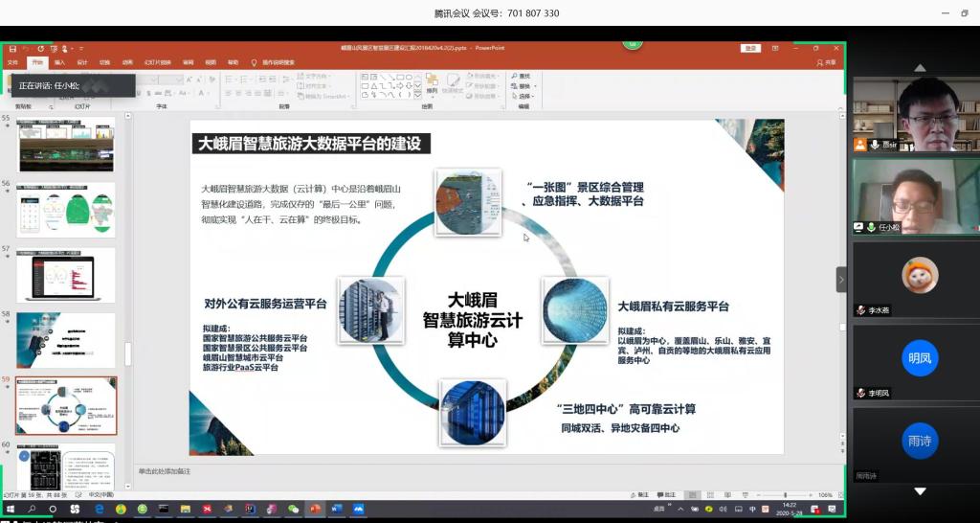Open the 帮助 (Help) ribbon tab
Viewport: 980px width, 523px height.
(234, 62)
